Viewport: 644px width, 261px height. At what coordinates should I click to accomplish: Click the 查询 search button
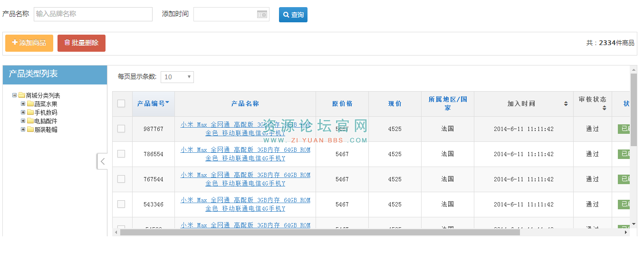coord(293,15)
